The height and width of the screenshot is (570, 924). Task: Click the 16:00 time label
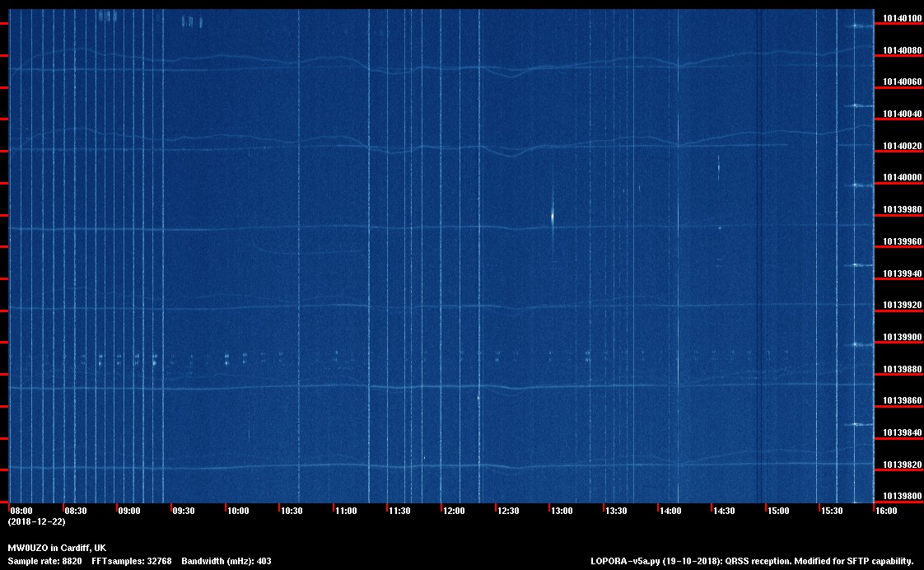885,511
